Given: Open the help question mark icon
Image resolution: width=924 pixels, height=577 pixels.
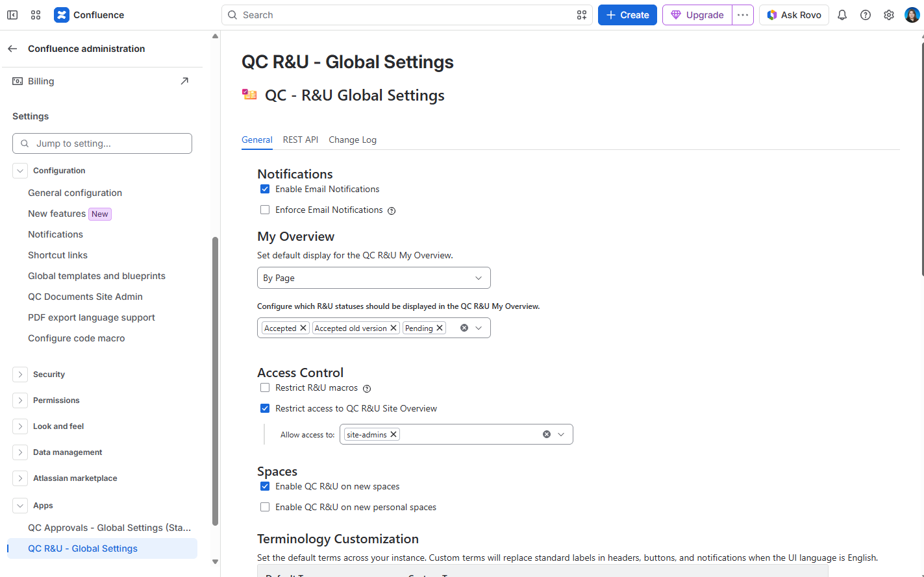Looking at the screenshot, I should click(866, 15).
